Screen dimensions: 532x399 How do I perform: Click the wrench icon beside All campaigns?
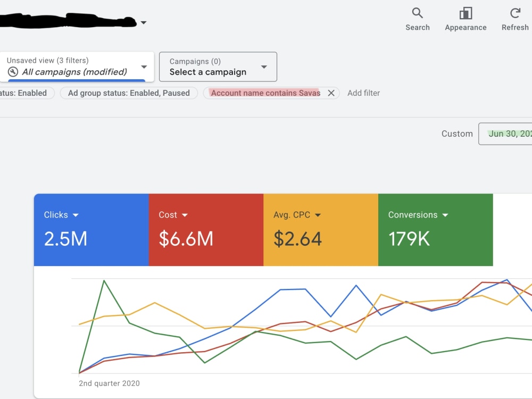point(13,72)
